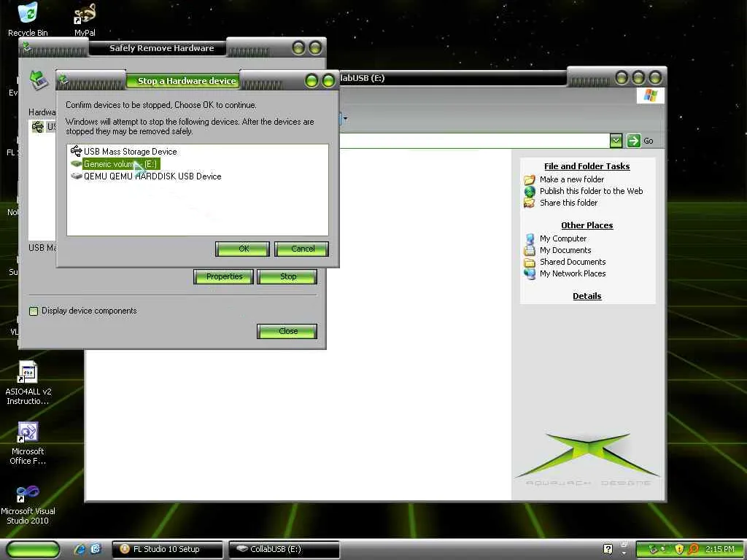Click the new folder icon in task pane
This screenshot has height=560, width=747.
[x=530, y=179]
